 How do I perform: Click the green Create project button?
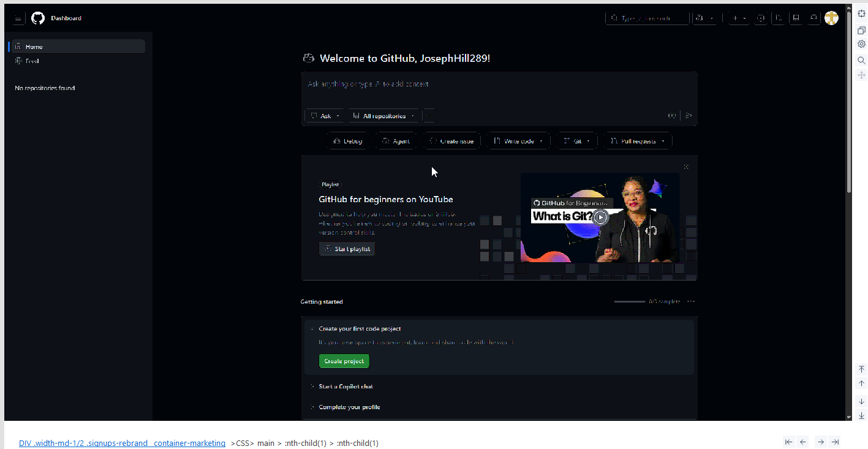(344, 361)
